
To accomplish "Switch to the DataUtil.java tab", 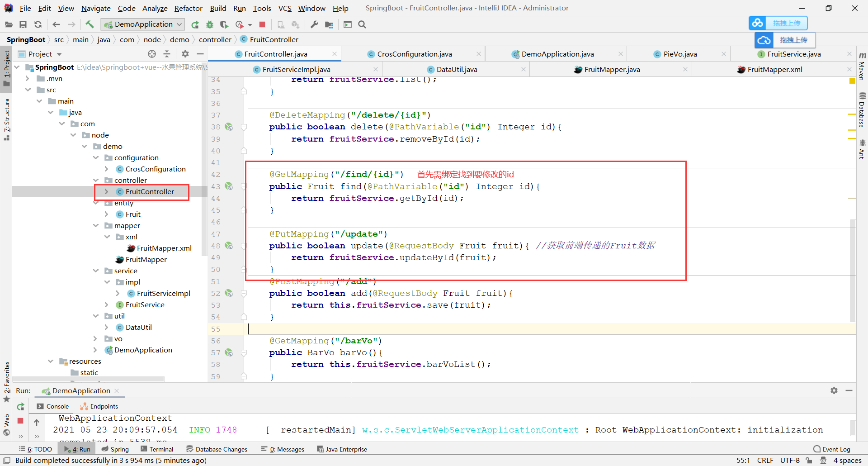I will (457, 69).
